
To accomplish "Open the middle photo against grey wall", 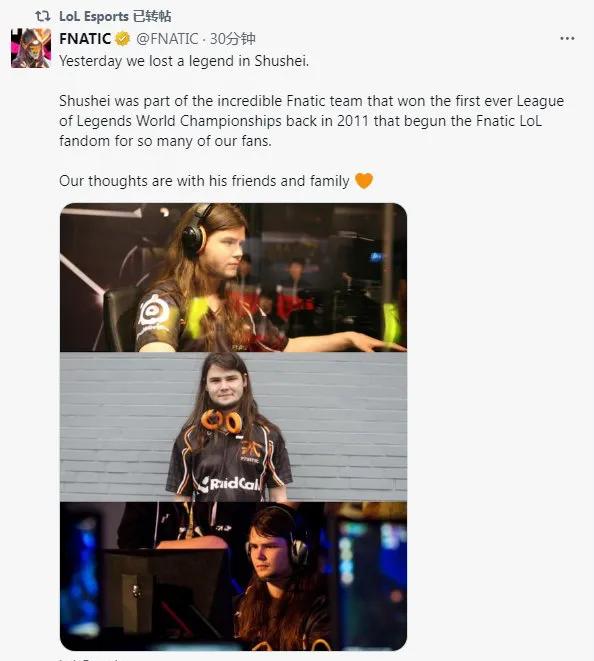I will pyautogui.click(x=233, y=427).
